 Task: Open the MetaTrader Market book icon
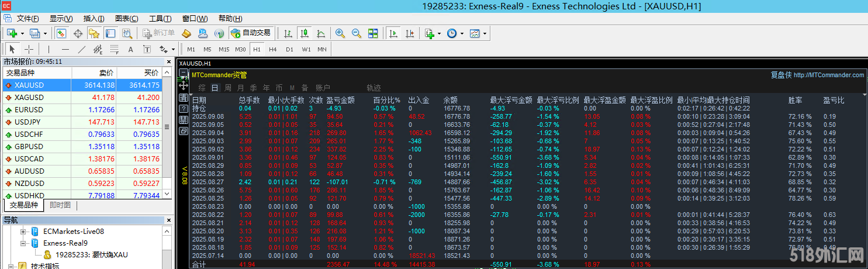click(x=187, y=33)
